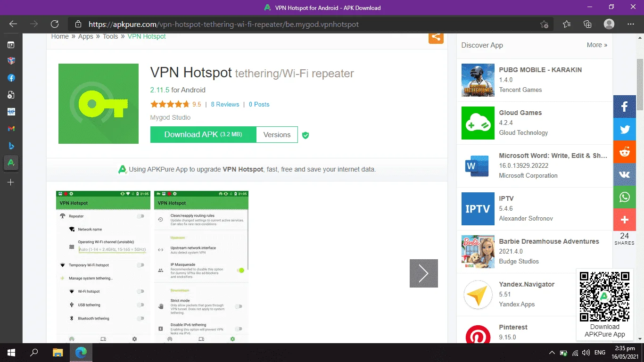Open the Windows Start menu
Image resolution: width=644 pixels, height=362 pixels.
click(x=11, y=353)
